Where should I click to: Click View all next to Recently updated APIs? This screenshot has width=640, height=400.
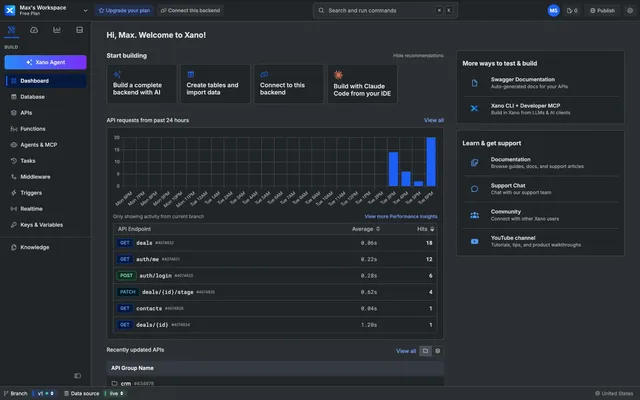tap(406, 351)
